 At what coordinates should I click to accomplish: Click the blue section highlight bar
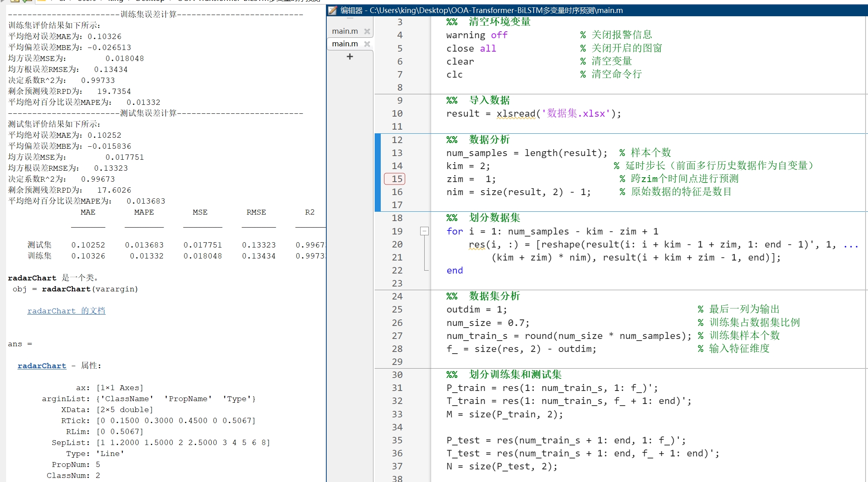point(378,172)
